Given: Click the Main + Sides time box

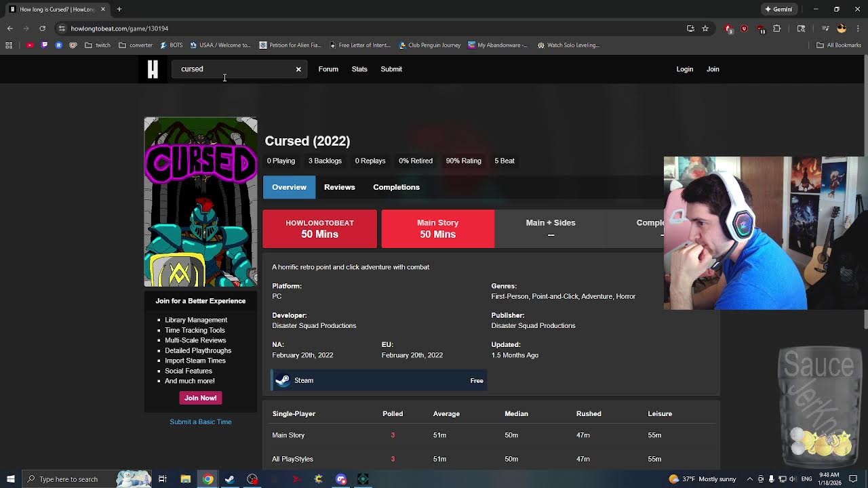Looking at the screenshot, I should (551, 229).
